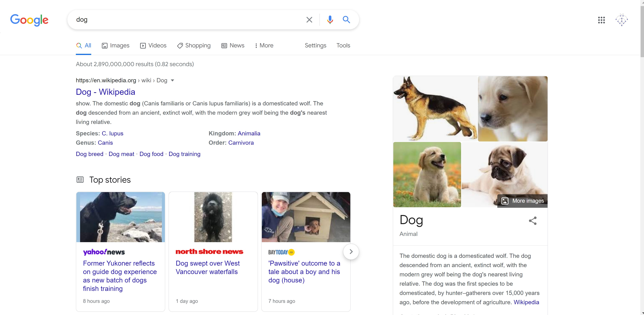This screenshot has width=644, height=315.
Task: Follow the Dog training sitelink
Action: point(184,154)
